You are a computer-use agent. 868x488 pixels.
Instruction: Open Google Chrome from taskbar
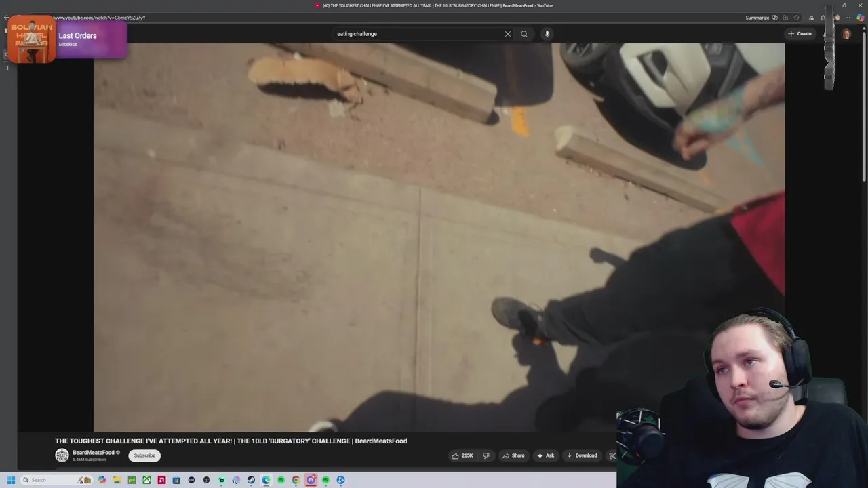click(296, 480)
